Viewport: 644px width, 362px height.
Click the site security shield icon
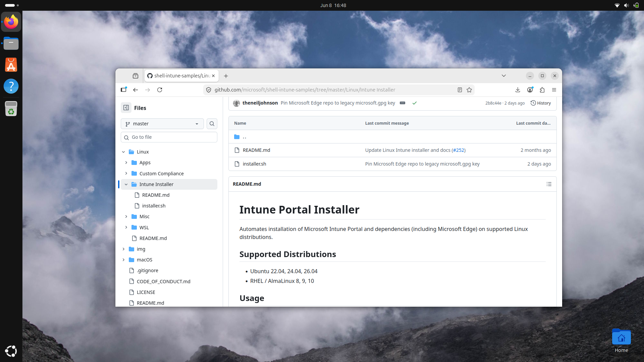click(x=209, y=90)
